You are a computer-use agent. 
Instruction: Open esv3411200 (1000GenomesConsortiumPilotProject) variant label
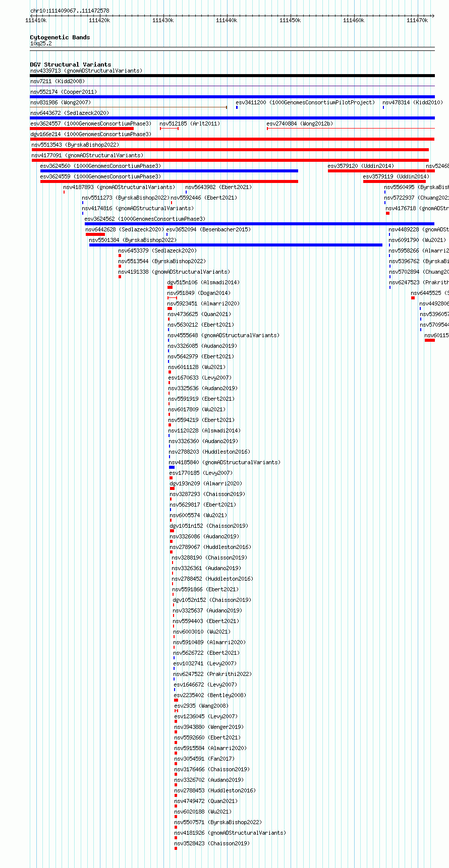305,102
